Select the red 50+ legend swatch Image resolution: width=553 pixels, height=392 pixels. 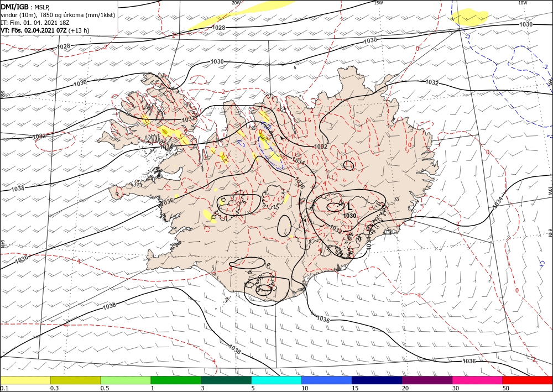point(528,380)
